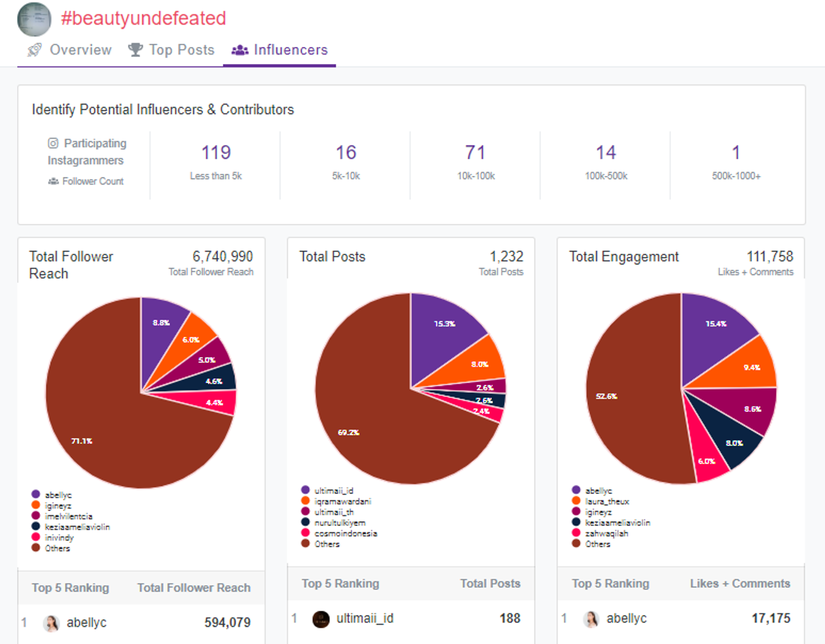This screenshot has width=825, height=644.
Task: Click the rocket icon beside Overview
Action: 35,50
